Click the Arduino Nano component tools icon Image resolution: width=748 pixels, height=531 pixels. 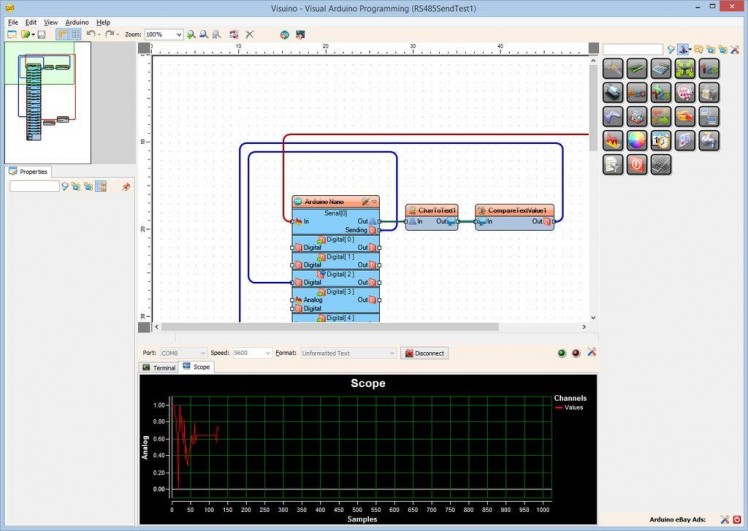tap(366, 202)
